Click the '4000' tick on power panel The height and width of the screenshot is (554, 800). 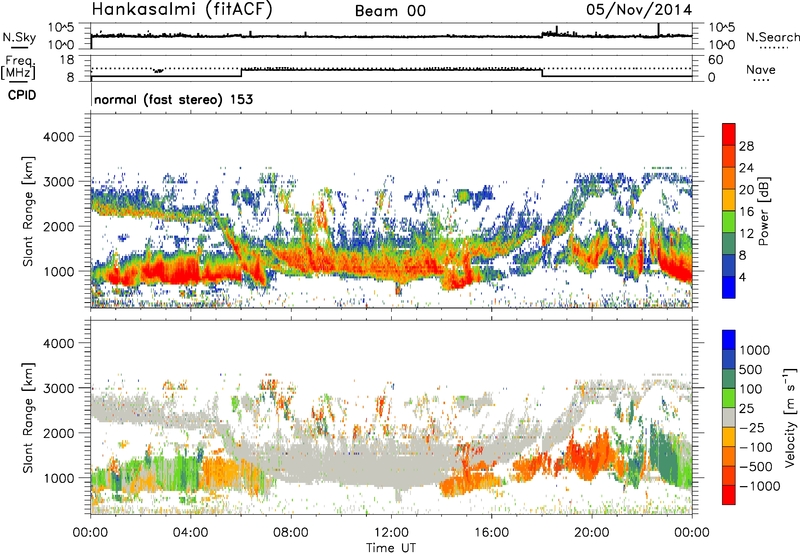pos(58,137)
